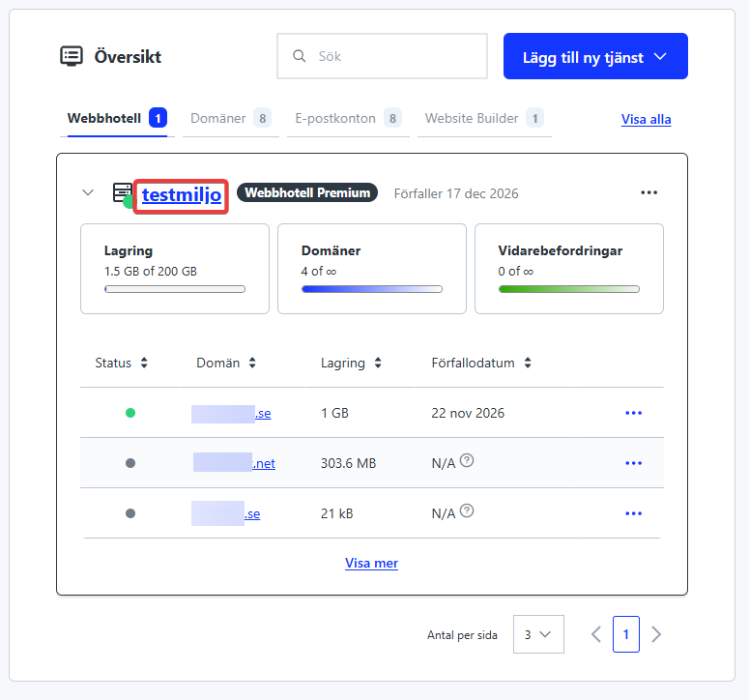The width and height of the screenshot is (749, 700).
Task: Click the server icon next to testmiljo
Action: pyautogui.click(x=122, y=193)
